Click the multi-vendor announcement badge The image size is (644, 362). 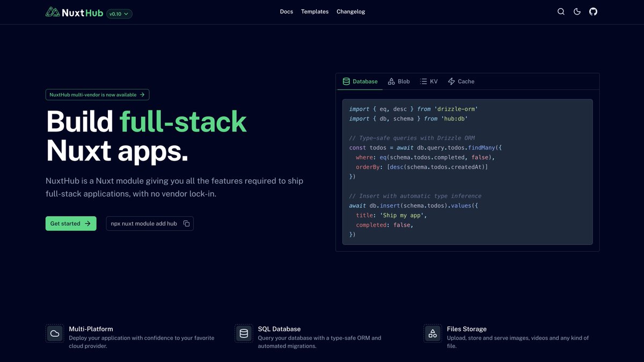point(97,94)
